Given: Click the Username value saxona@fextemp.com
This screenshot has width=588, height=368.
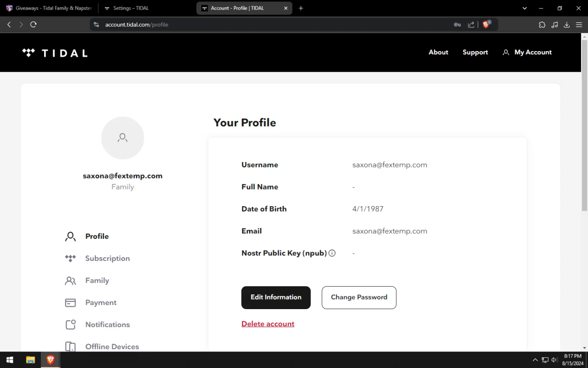Looking at the screenshot, I should pos(390,165).
